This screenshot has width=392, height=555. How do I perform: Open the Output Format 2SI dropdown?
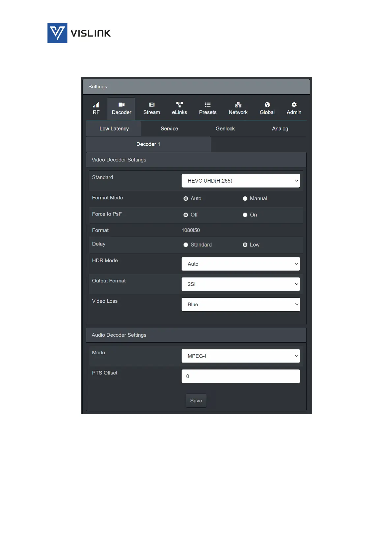coord(241,284)
